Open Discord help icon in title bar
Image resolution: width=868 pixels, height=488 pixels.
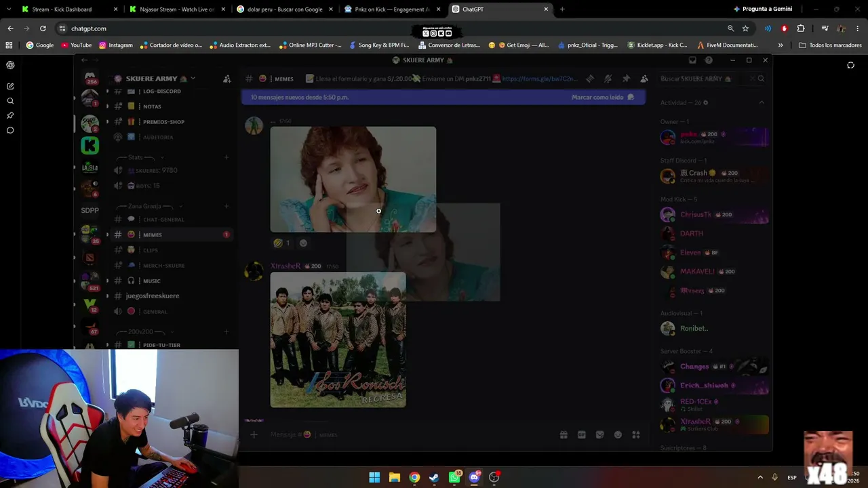(709, 60)
